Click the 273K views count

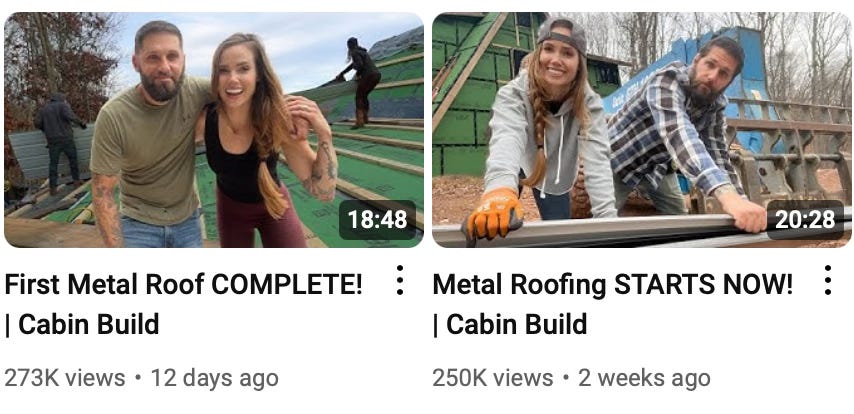coord(65,378)
